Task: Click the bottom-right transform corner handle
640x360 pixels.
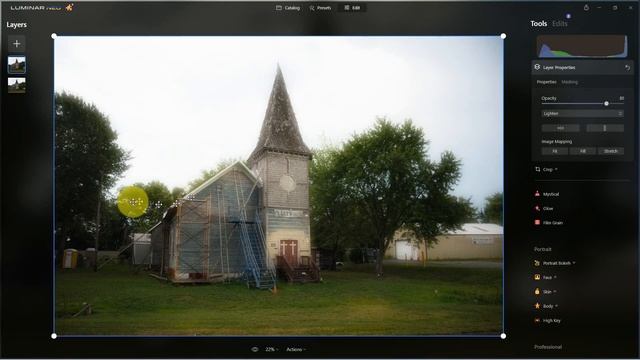Action: (x=503, y=336)
